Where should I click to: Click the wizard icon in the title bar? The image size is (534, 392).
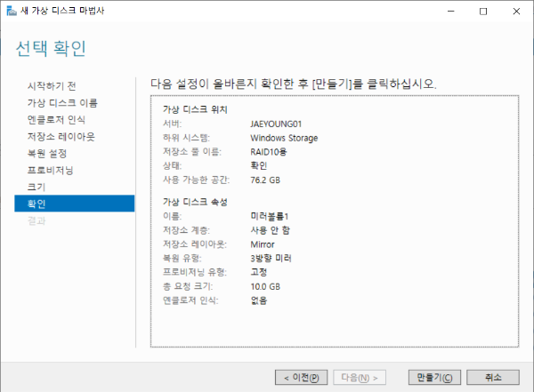coord(12,11)
